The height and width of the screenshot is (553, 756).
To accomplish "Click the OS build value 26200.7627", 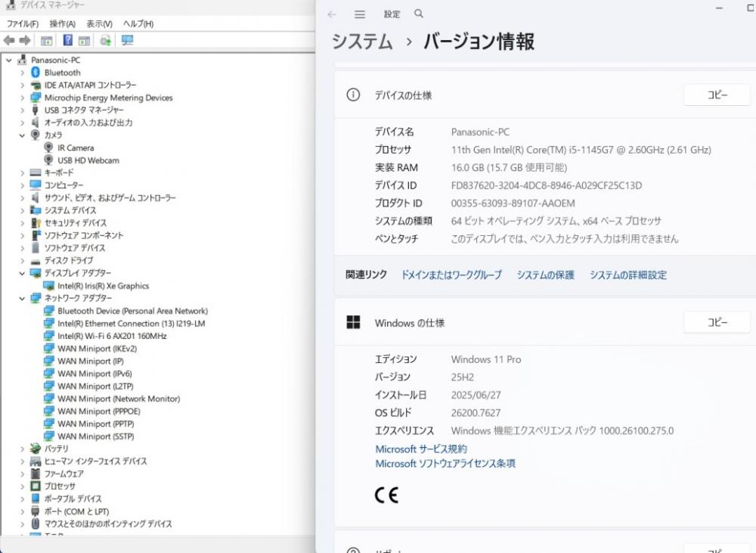I will tap(476, 412).
